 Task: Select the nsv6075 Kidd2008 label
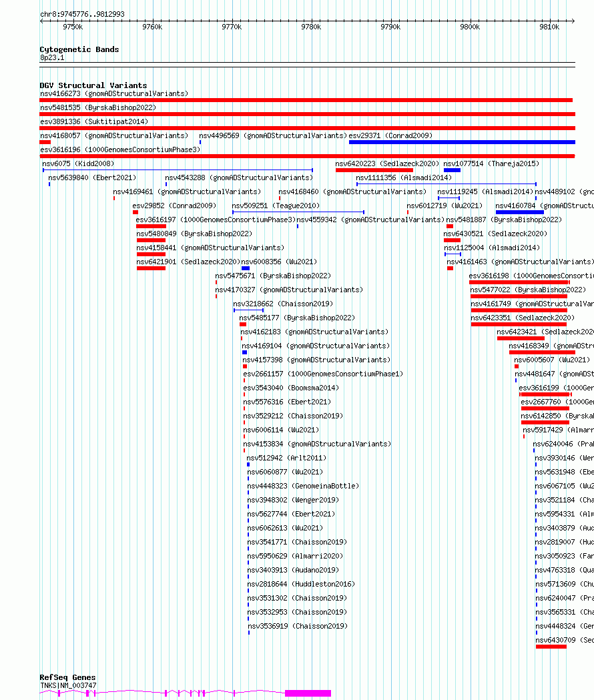(x=78, y=164)
